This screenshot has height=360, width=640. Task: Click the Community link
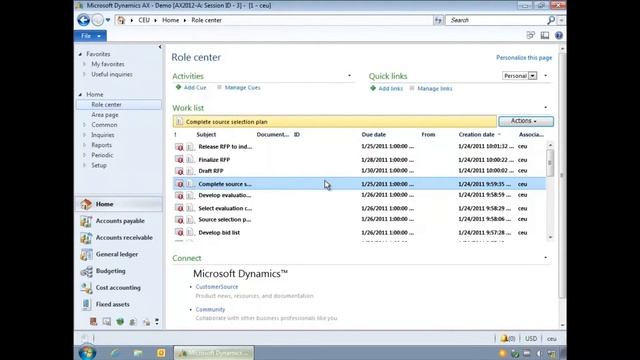click(210, 309)
